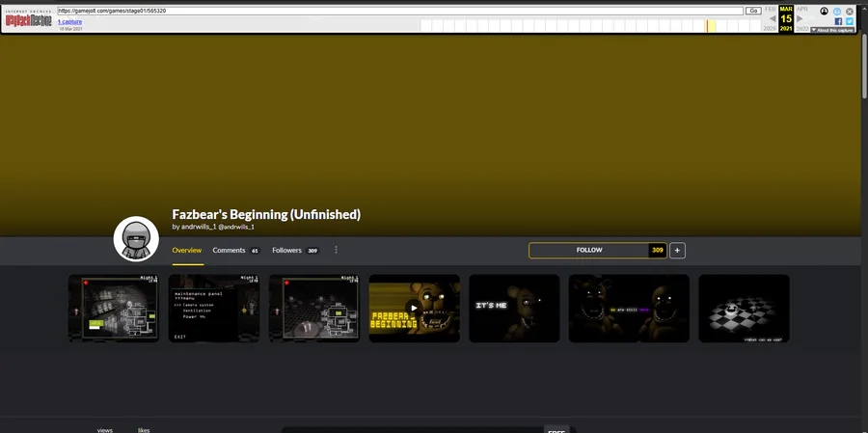Image resolution: width=868 pixels, height=433 pixels.
Task: Open first Night 1 camera map screenshot
Action: click(x=114, y=309)
